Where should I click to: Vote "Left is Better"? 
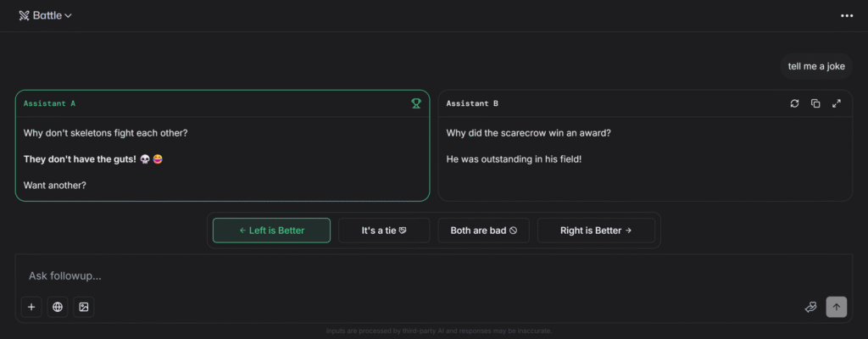pyautogui.click(x=271, y=231)
